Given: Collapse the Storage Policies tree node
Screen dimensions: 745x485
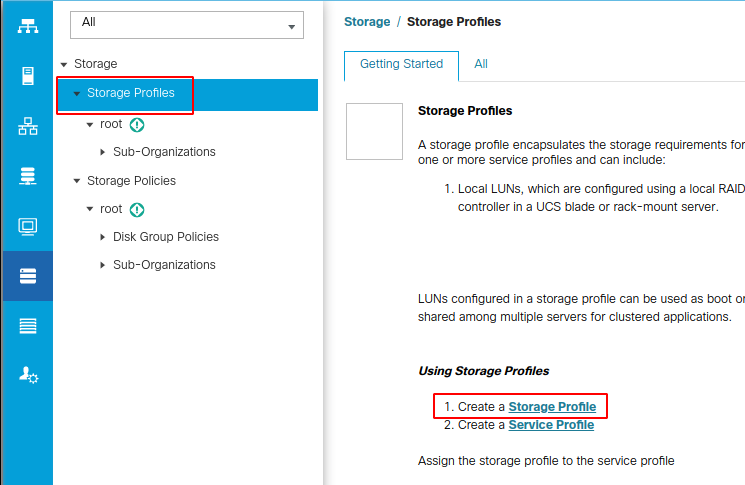Looking at the screenshot, I should point(76,181).
